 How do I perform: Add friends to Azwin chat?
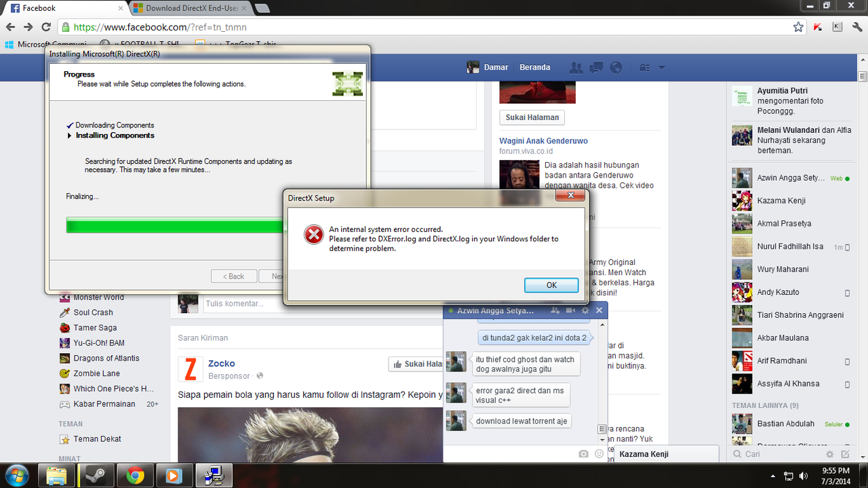click(x=555, y=310)
